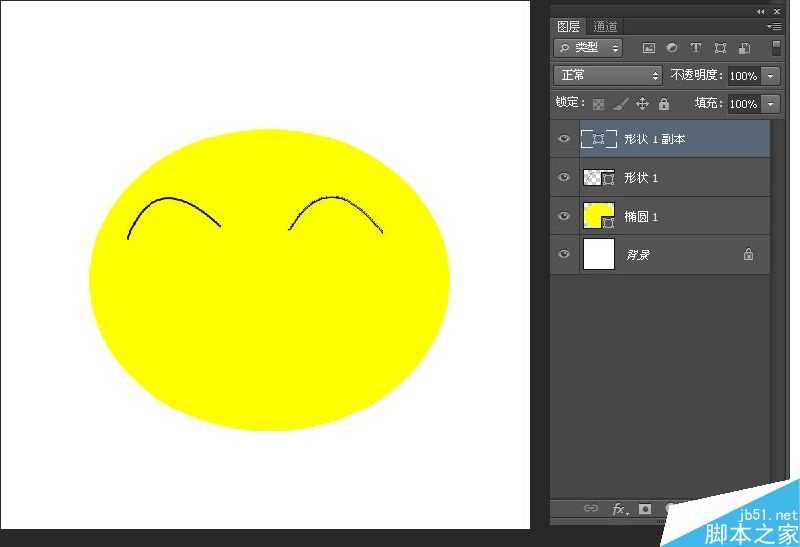Expand the 不透明度 opacity dropdown arrow
800x547 pixels.
pos(770,76)
